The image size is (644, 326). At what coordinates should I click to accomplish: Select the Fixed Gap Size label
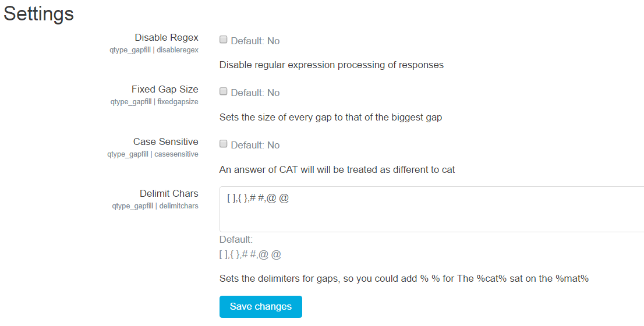coord(165,89)
